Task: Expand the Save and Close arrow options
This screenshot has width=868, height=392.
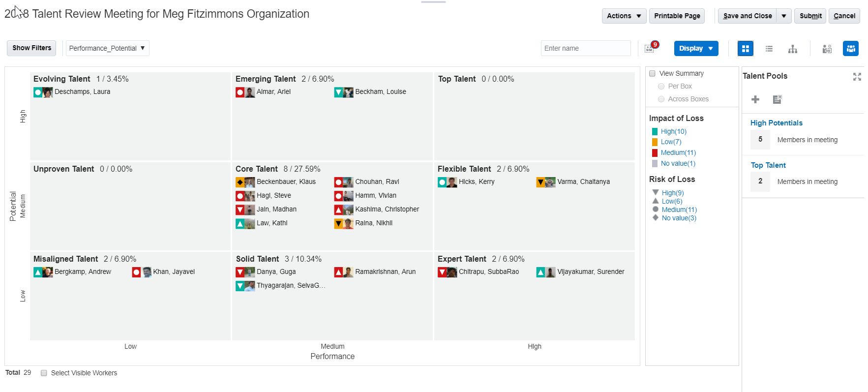Action: pyautogui.click(x=783, y=16)
